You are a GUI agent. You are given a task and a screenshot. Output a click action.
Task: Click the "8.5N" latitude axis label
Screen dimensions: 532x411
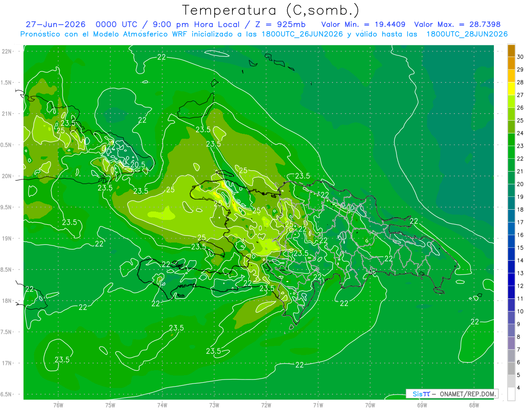(7, 270)
